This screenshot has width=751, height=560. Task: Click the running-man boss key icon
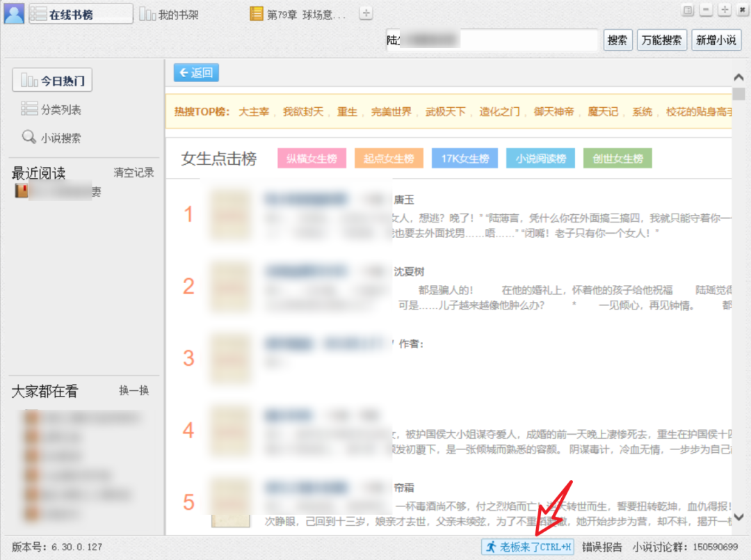click(x=492, y=547)
